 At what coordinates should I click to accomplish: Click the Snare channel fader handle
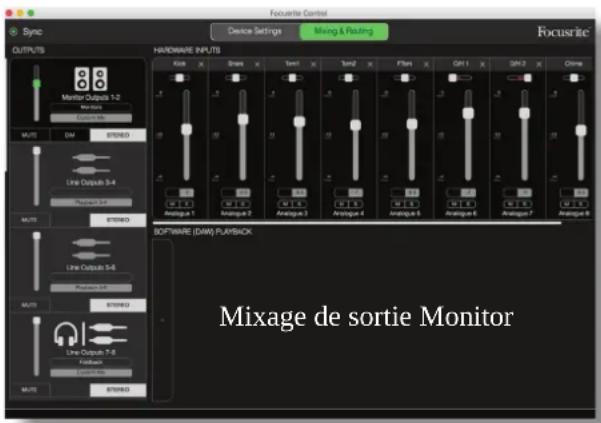(243, 119)
